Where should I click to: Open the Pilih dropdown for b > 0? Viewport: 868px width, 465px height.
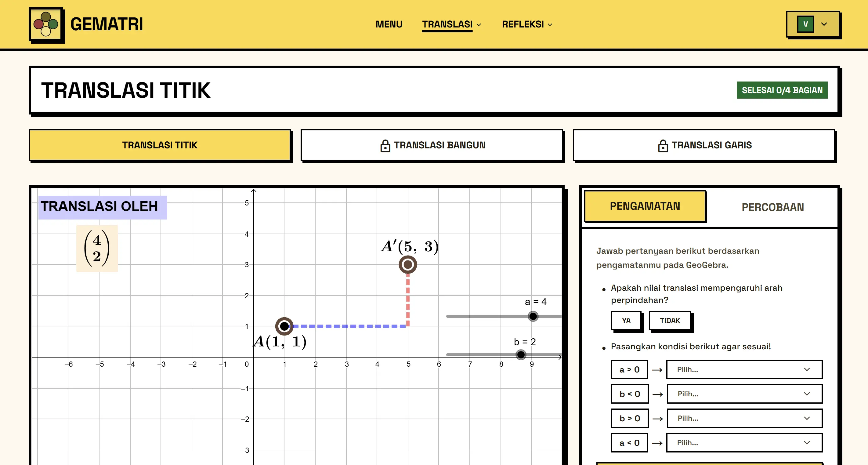pyautogui.click(x=744, y=419)
